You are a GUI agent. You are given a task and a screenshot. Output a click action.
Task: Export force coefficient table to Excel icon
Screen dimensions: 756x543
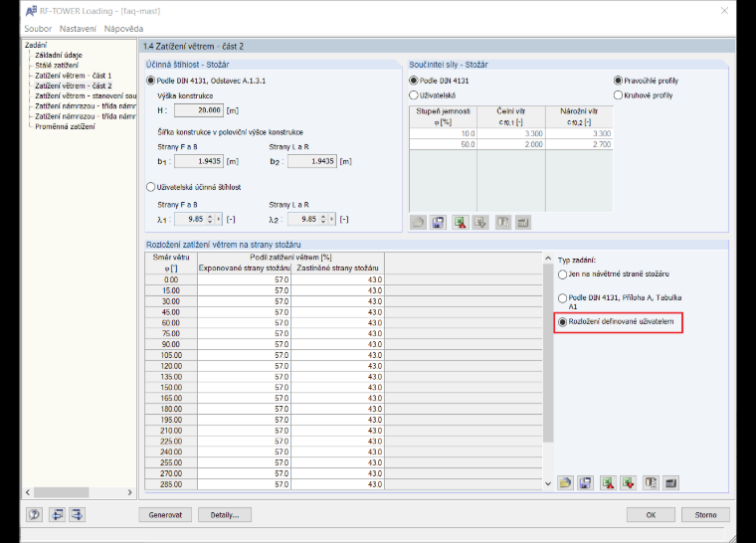tap(461, 223)
